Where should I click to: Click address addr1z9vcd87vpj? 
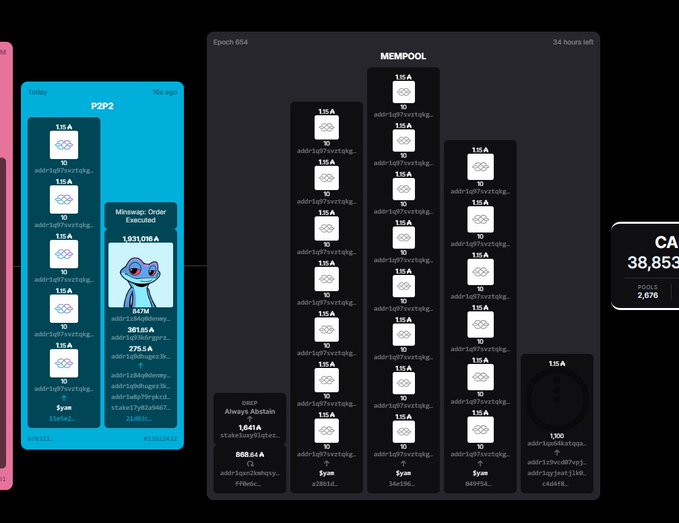coord(557,462)
